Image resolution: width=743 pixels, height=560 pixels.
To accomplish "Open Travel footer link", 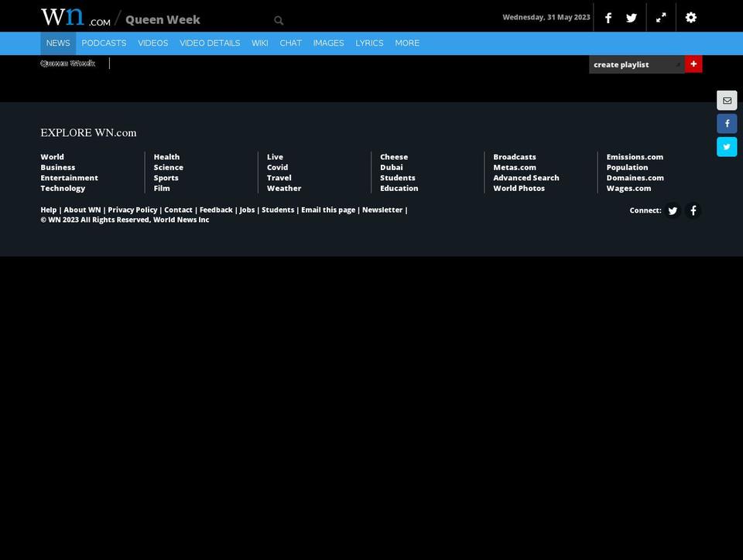I will 279,178.
